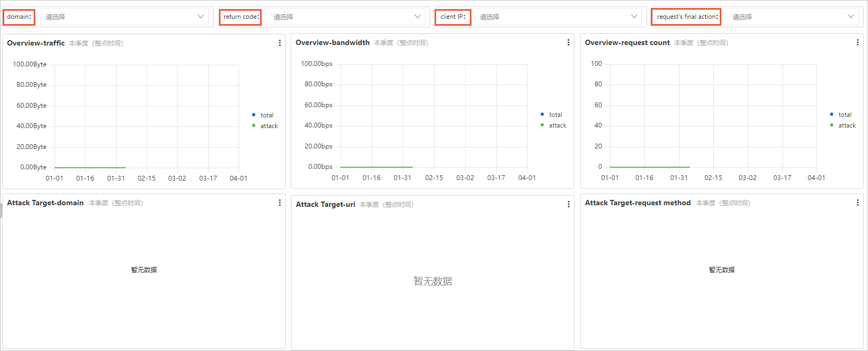Click the no-data message in Attack Target-uri panel

pyautogui.click(x=433, y=281)
